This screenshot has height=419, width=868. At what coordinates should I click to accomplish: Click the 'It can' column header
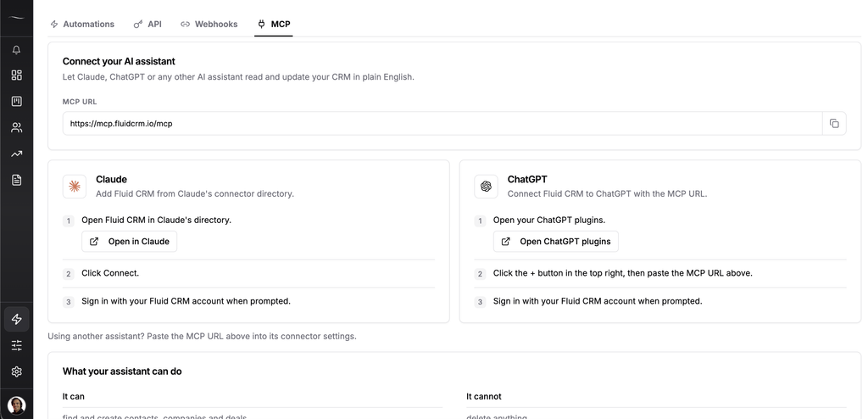[x=74, y=396]
